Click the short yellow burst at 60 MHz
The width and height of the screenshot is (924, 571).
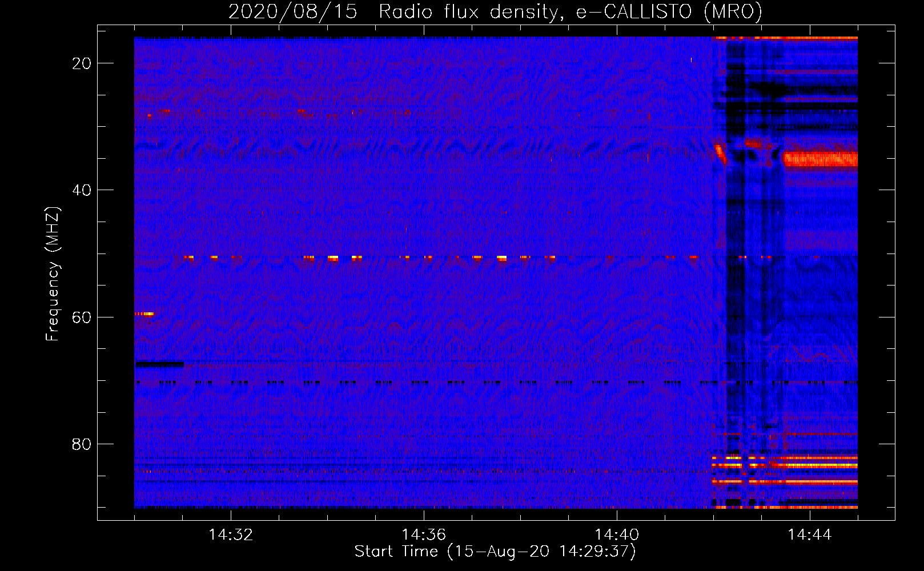pos(144,313)
